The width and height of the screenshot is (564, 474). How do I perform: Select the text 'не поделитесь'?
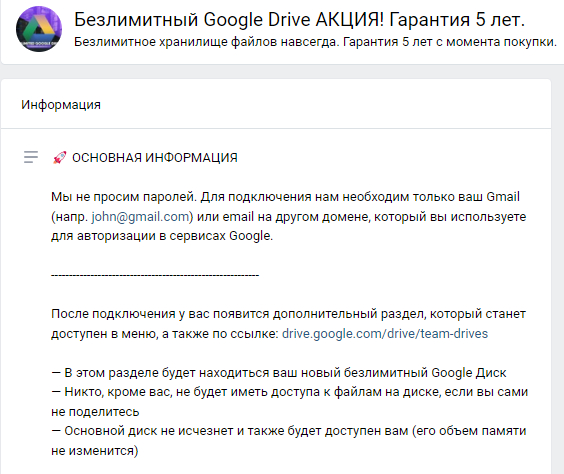pos(95,412)
